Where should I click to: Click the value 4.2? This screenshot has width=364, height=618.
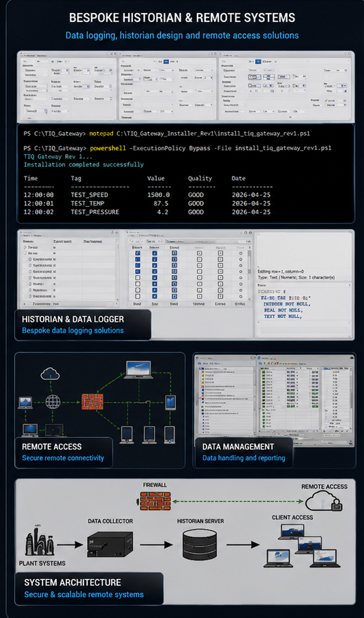pos(164,212)
